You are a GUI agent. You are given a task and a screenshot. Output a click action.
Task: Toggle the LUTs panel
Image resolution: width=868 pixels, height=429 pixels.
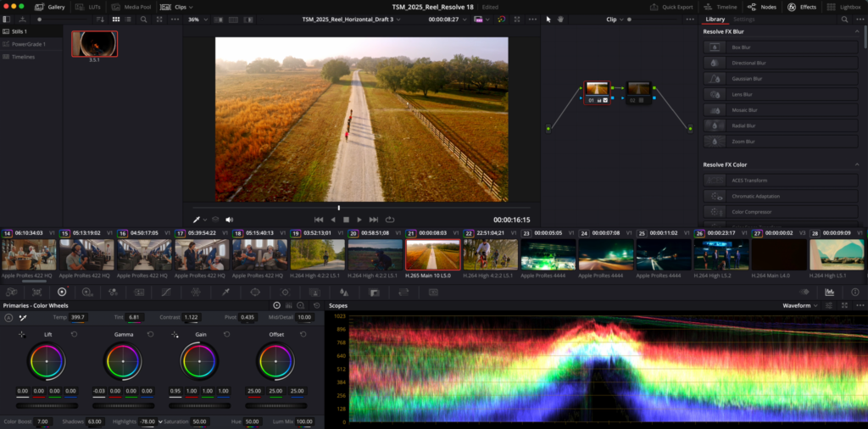coord(87,7)
